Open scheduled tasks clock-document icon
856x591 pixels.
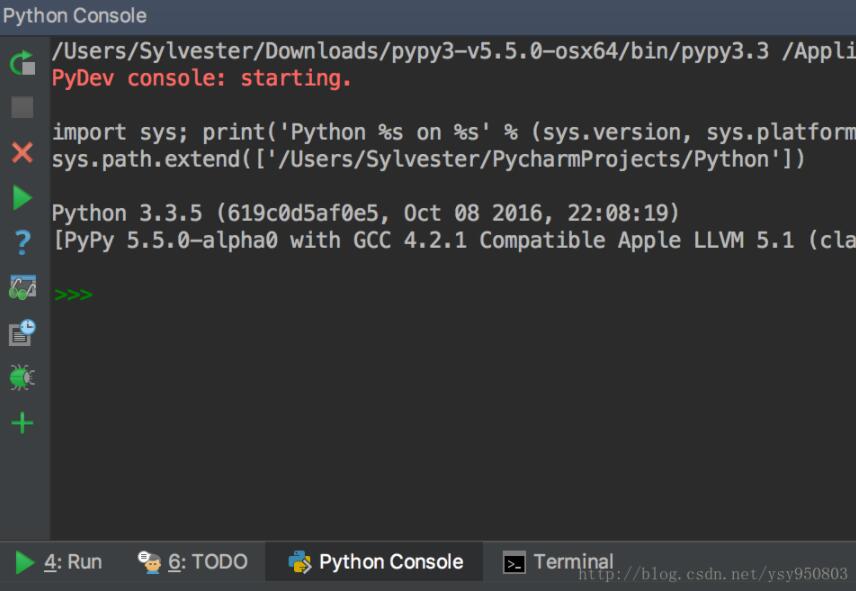tap(21, 333)
